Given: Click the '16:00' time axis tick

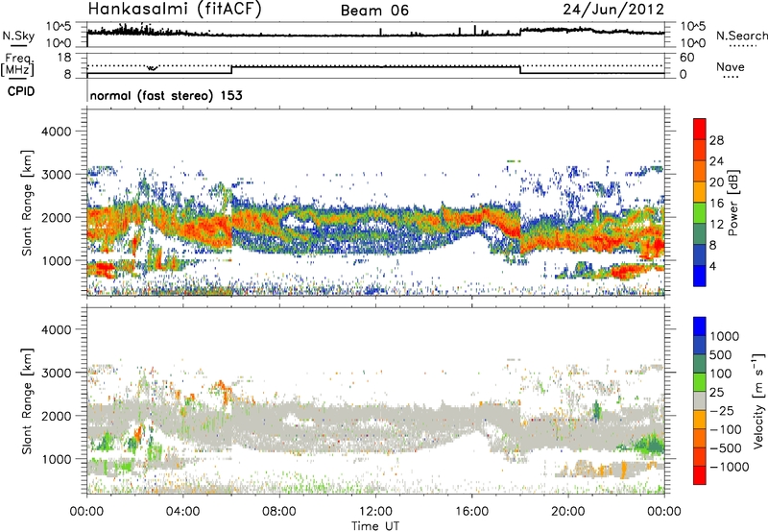Looking at the screenshot, I should (471, 512).
